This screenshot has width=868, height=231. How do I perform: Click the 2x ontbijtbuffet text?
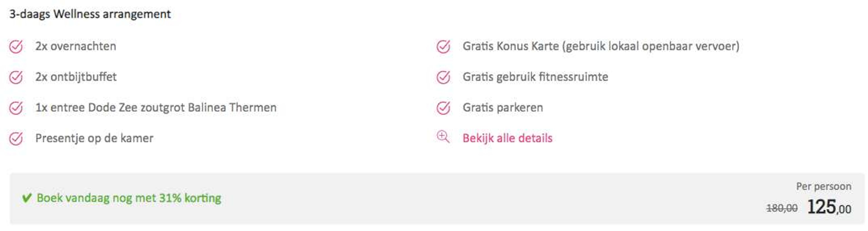76,77
